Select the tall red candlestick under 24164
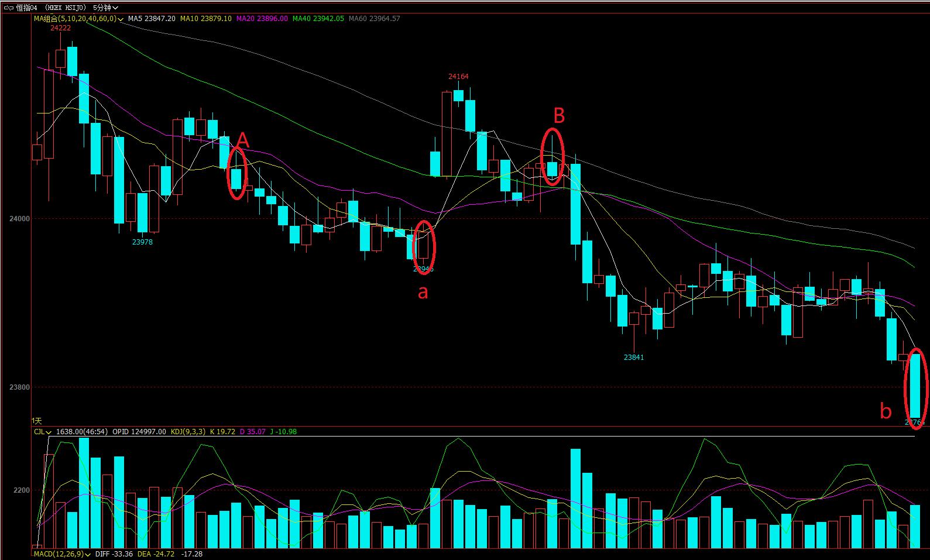930x560 pixels. [x=447, y=134]
